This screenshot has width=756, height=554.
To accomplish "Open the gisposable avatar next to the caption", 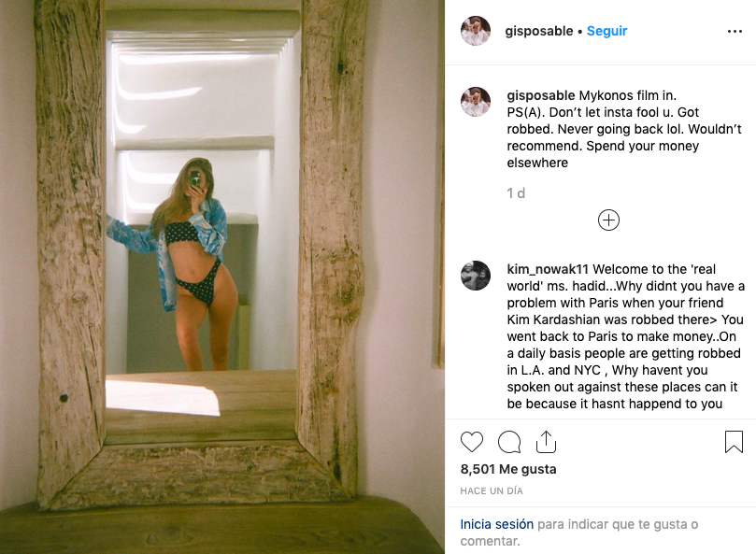I will (476, 102).
